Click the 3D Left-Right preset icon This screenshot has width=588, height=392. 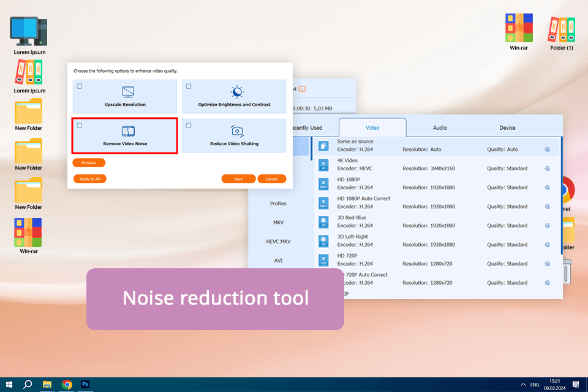point(323,241)
